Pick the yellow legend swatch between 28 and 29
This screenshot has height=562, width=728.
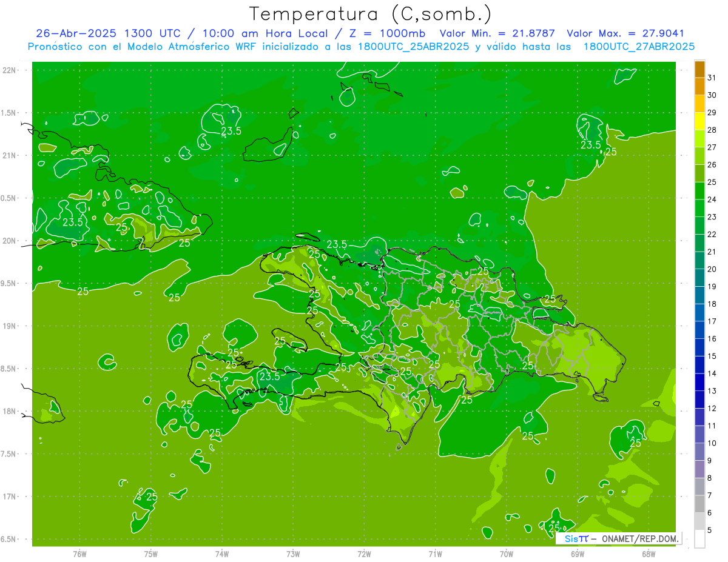click(699, 121)
